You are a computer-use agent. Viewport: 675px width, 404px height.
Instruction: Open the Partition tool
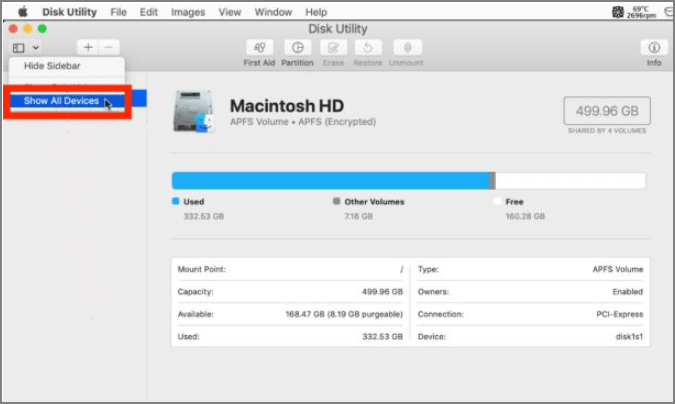[297, 47]
